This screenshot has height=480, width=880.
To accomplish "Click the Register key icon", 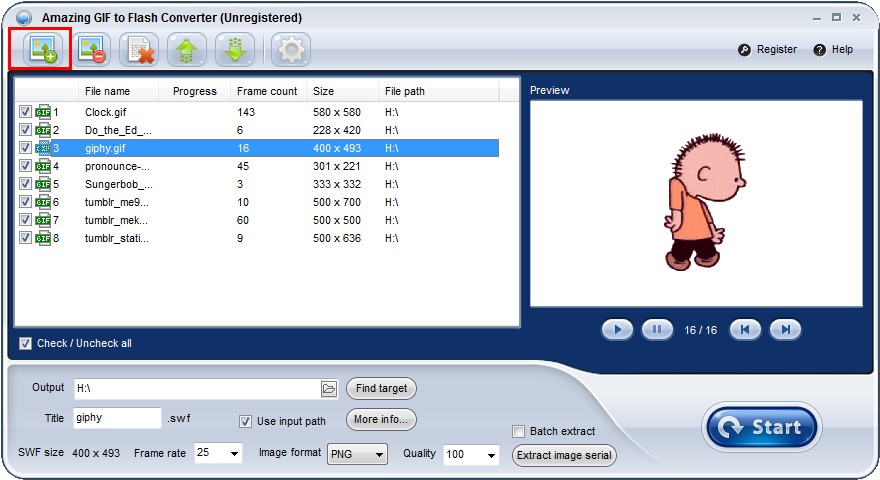I will [744, 50].
